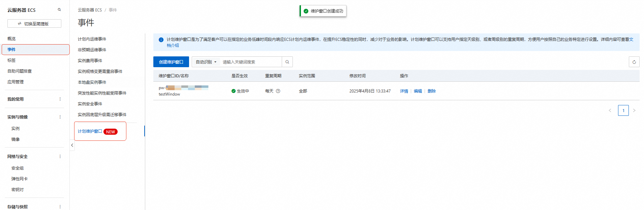
Task: Select page 1 in pagination
Action: click(623, 110)
